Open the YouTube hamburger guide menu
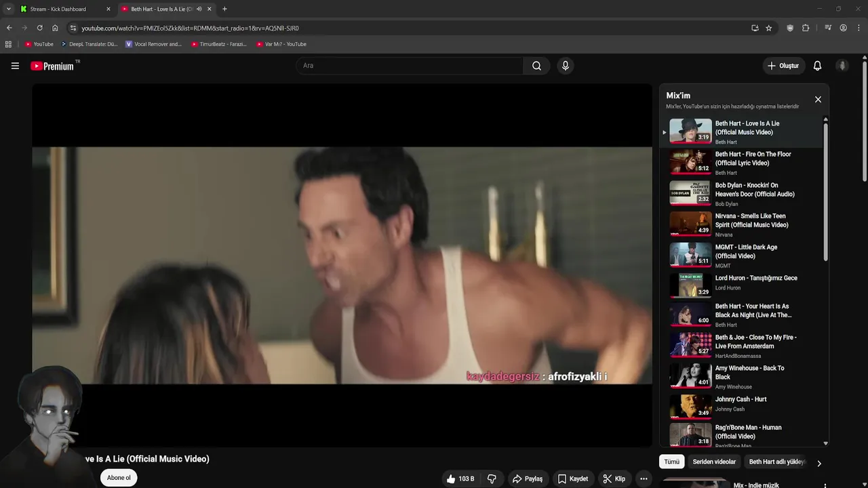The image size is (868, 488). [15, 66]
